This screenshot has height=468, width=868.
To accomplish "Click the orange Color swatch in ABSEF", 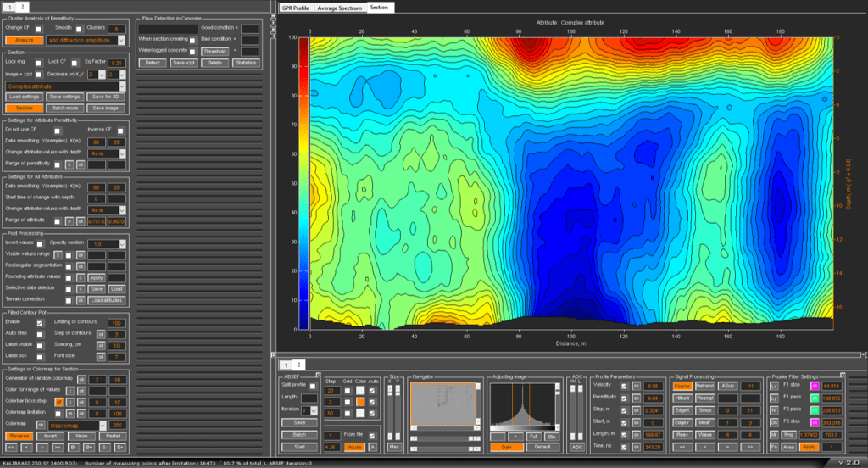I will (x=361, y=401).
